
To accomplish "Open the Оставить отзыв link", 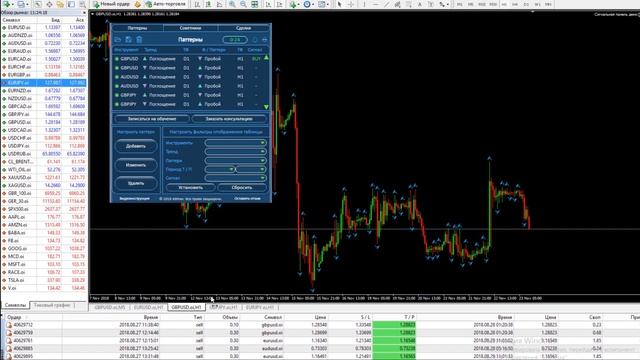I will (x=247, y=198).
